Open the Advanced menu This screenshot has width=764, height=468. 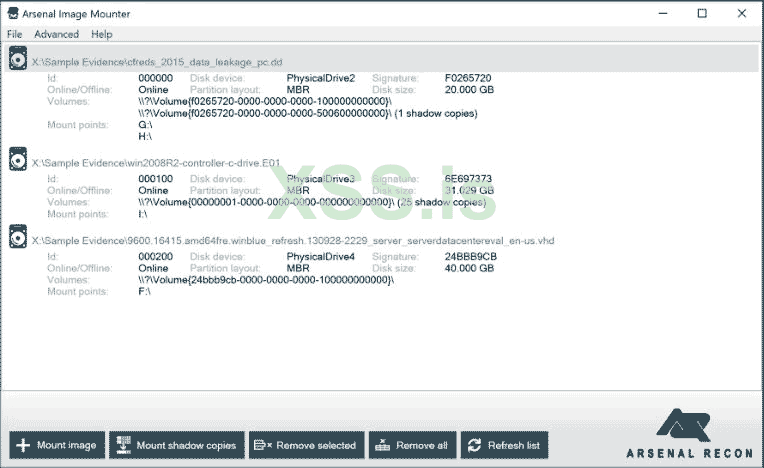(57, 34)
